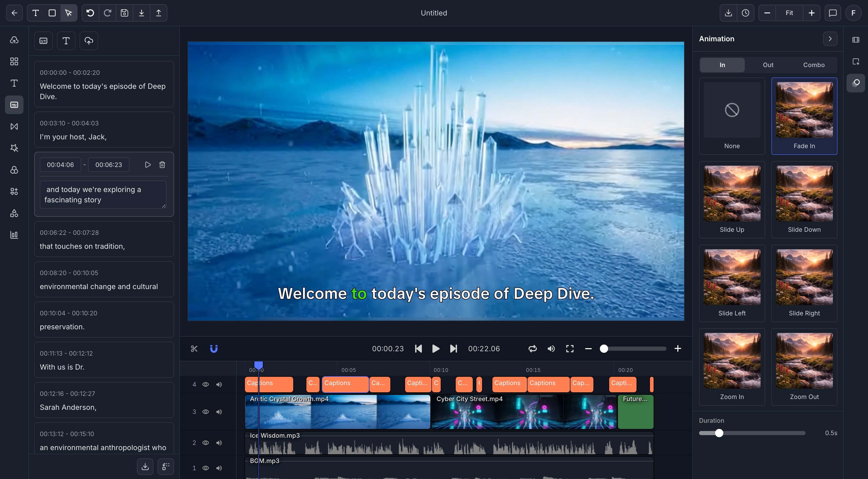The height and width of the screenshot is (479, 868).
Task: Switch to the Out animation tab
Action: (x=768, y=65)
